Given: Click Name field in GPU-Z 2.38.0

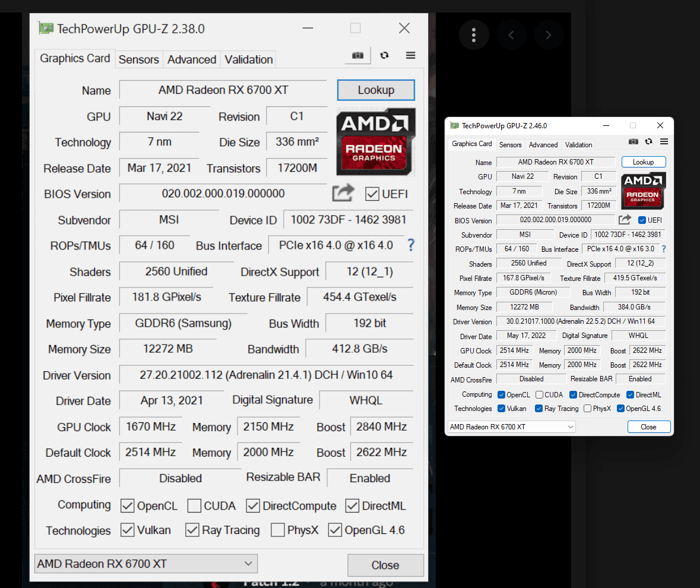Looking at the screenshot, I should 223,90.
